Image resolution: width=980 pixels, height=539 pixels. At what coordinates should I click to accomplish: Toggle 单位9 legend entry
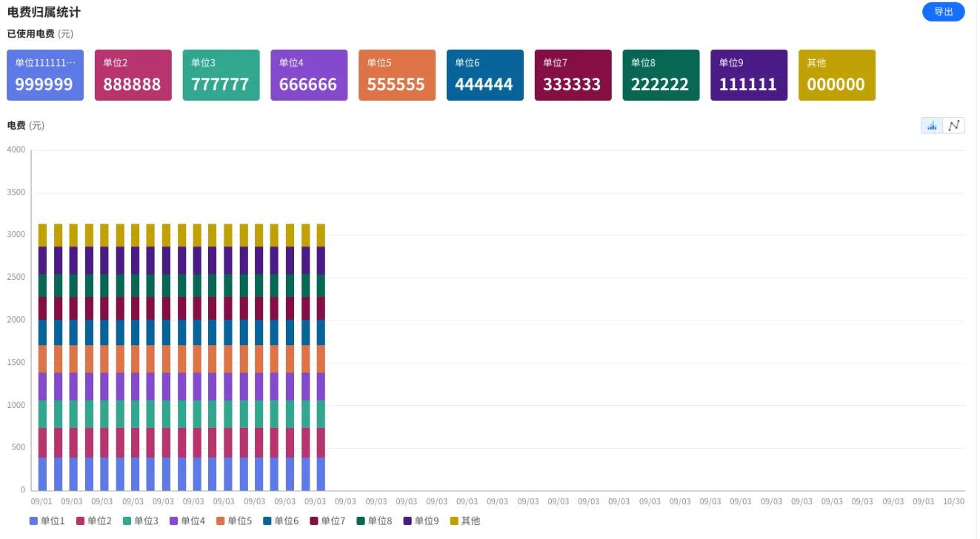click(421, 521)
